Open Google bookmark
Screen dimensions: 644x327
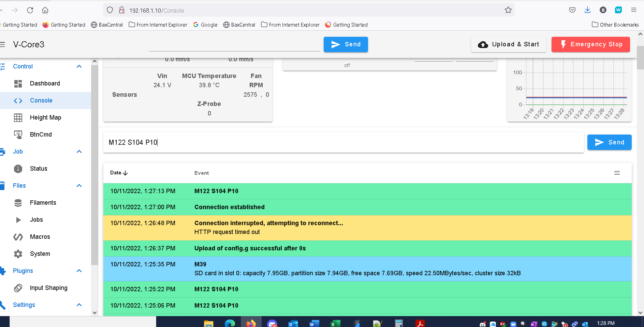coord(205,25)
